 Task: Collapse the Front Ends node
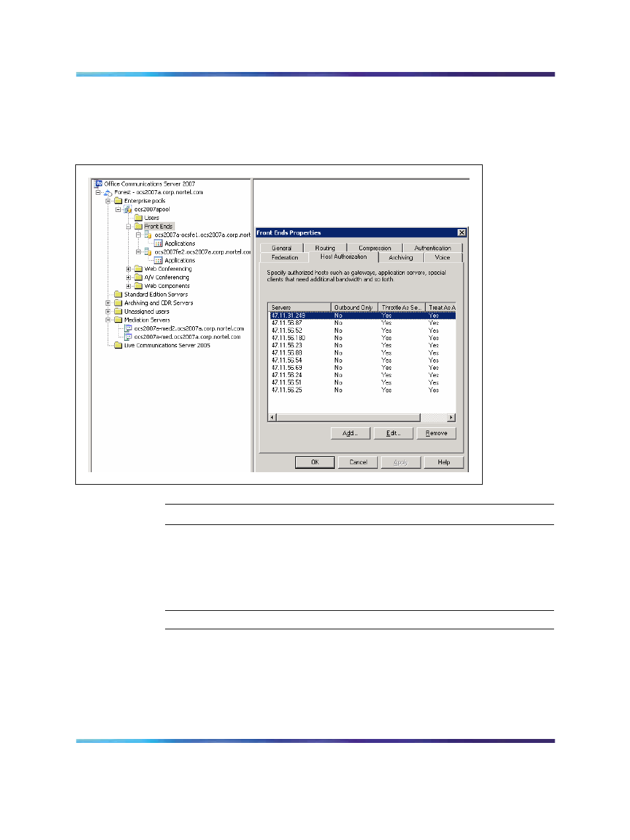click(x=128, y=227)
